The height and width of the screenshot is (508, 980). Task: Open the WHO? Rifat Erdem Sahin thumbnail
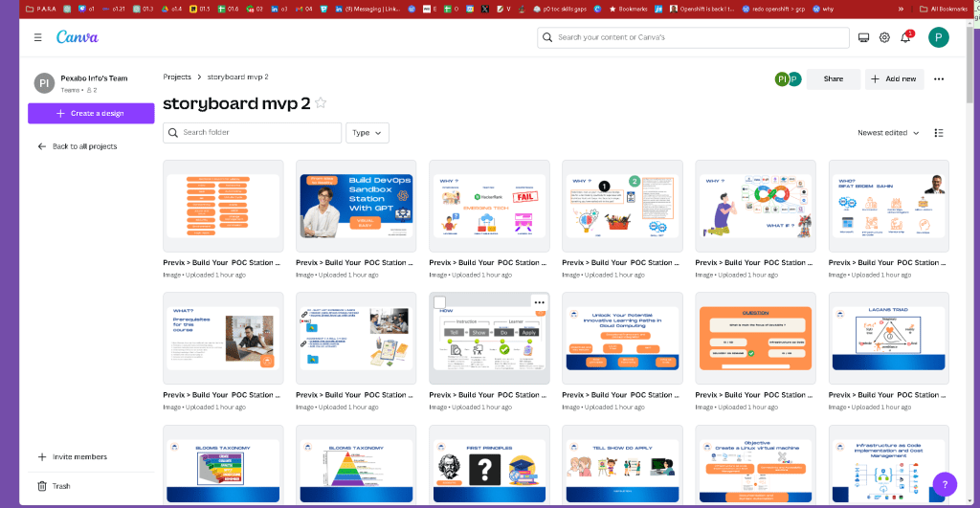tap(889, 207)
